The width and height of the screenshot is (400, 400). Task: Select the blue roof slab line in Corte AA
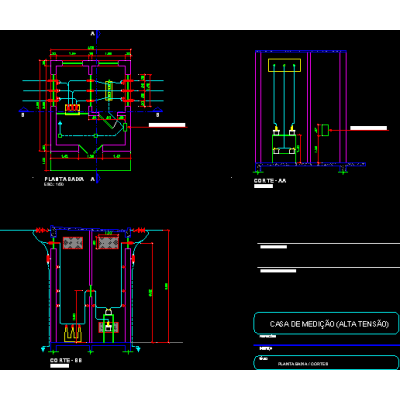(x=301, y=52)
